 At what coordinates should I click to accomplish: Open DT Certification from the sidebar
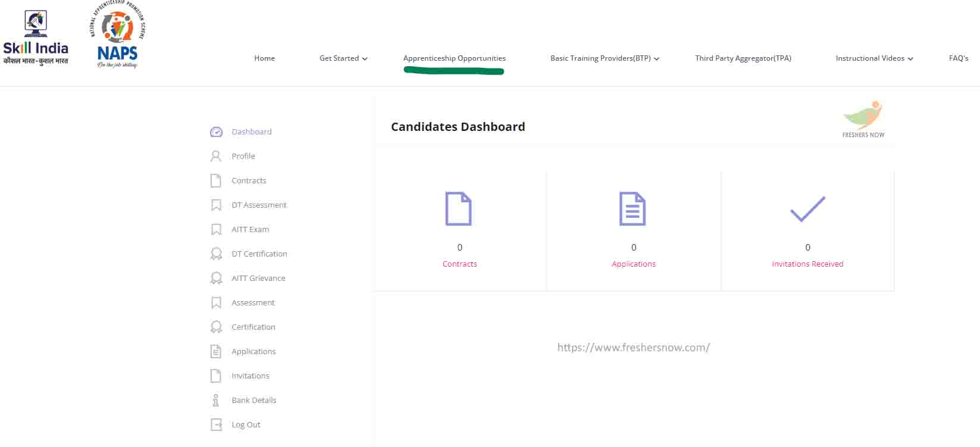click(259, 254)
